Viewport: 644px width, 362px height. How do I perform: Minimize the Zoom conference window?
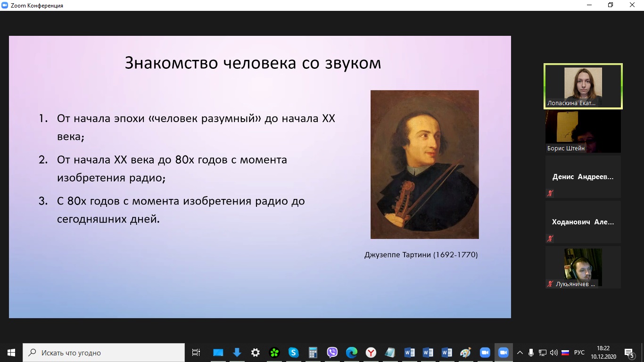(589, 5)
